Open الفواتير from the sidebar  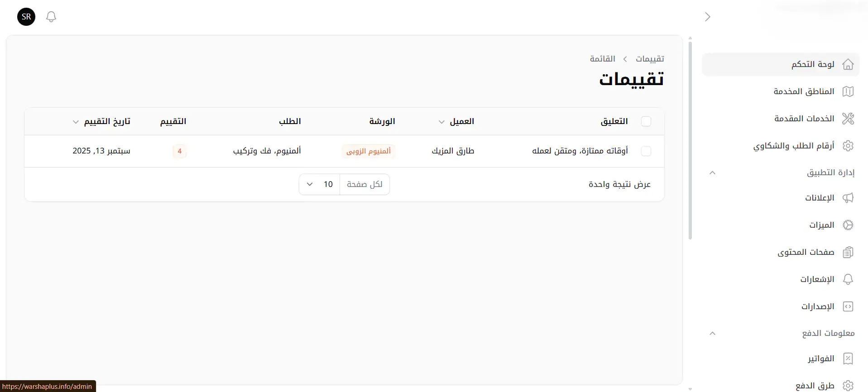click(x=781, y=359)
